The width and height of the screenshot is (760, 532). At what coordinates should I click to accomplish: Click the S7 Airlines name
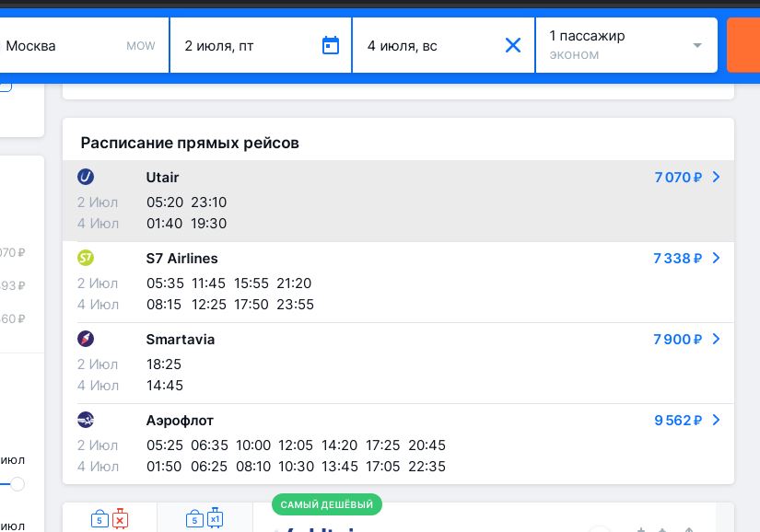click(x=181, y=258)
